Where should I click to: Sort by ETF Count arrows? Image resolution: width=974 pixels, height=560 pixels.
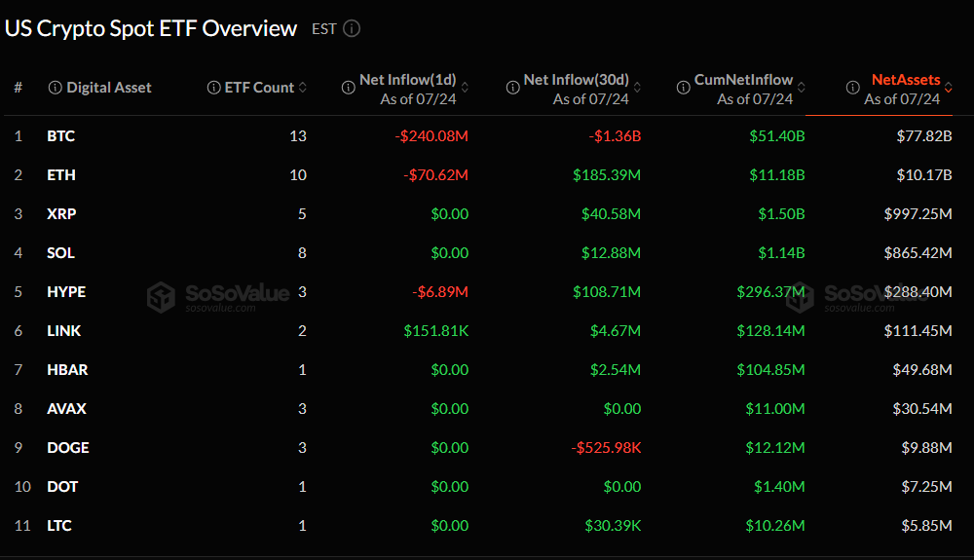click(303, 88)
